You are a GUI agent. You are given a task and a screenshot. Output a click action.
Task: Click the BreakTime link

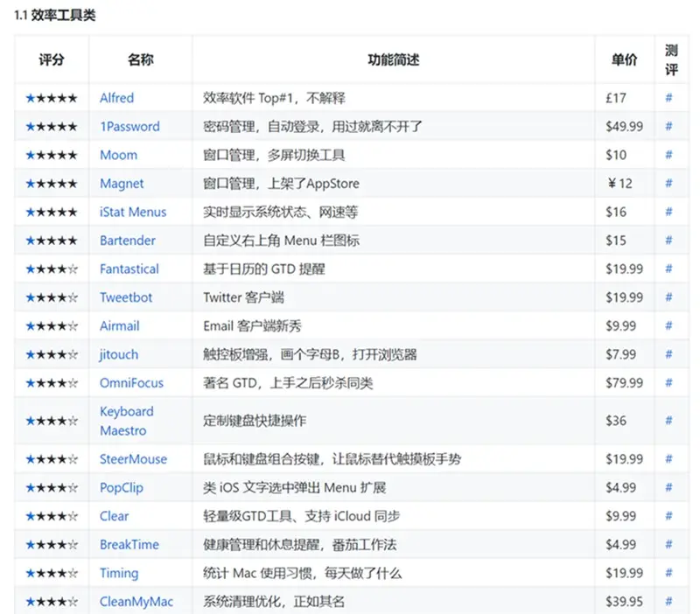click(129, 545)
